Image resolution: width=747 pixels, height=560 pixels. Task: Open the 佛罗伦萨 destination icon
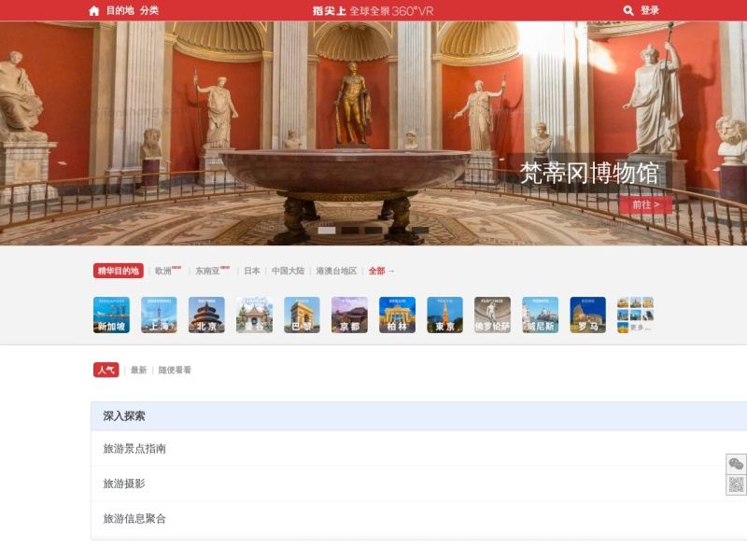(x=493, y=315)
